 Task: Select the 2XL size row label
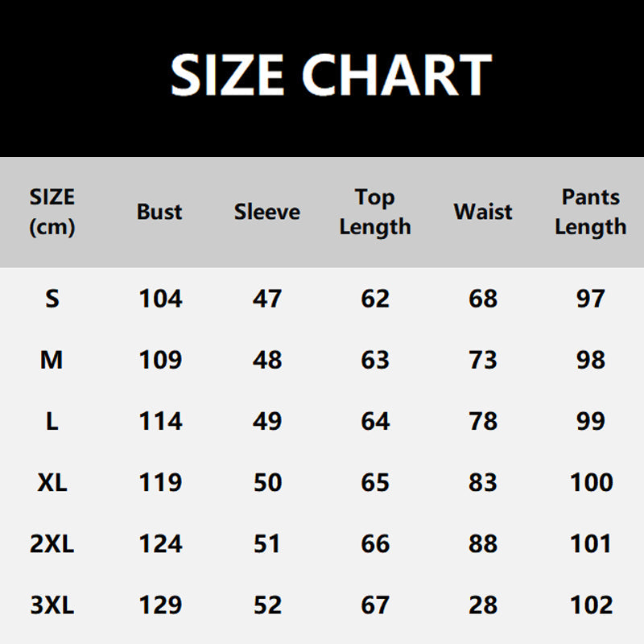click(x=52, y=543)
